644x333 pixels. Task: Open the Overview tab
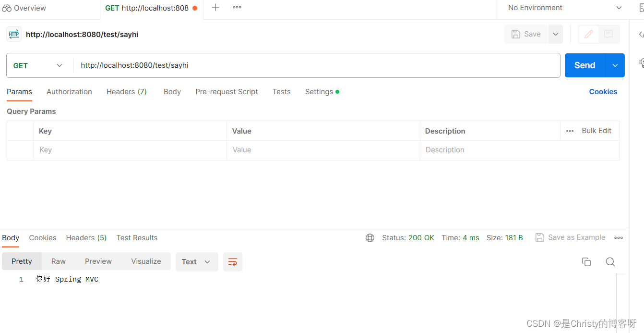[24, 8]
